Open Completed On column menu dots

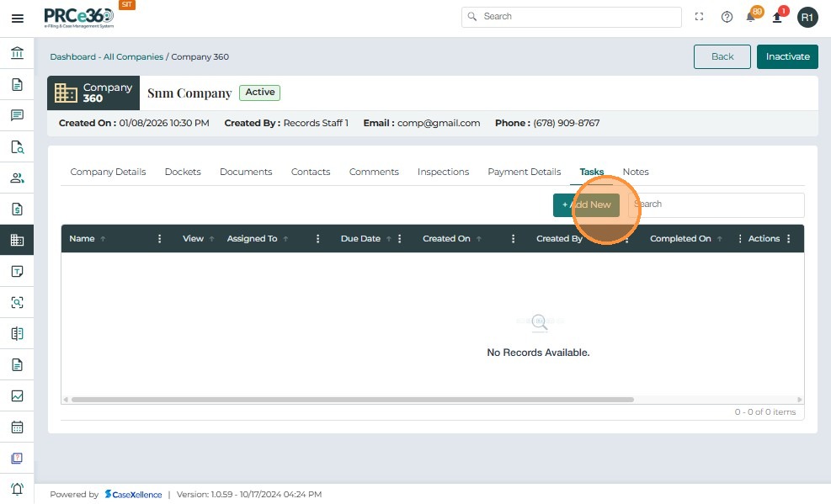(740, 239)
